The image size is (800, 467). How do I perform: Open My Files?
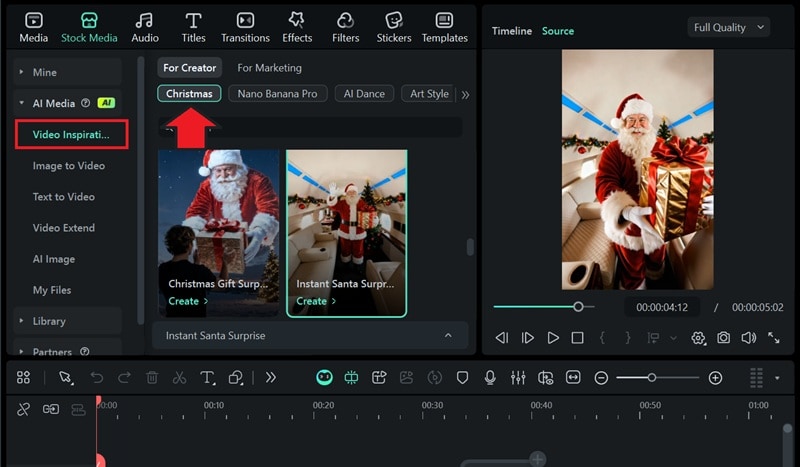point(52,290)
